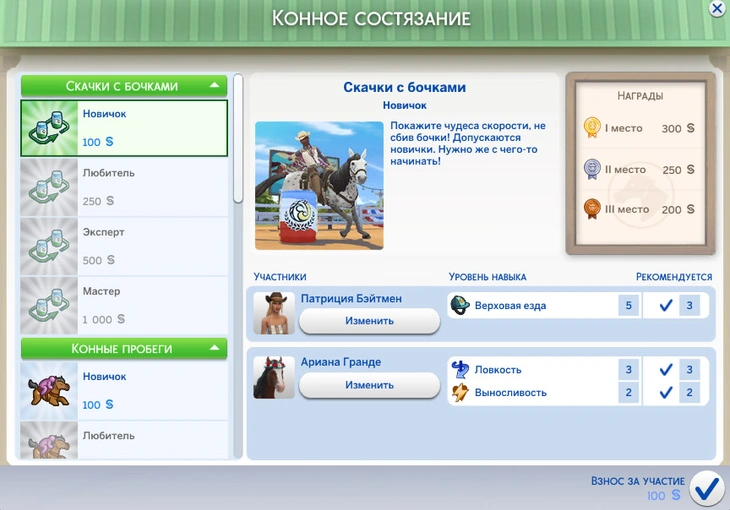Click the second place silver medal icon
Image resolution: width=730 pixels, height=510 pixels.
[592, 169]
